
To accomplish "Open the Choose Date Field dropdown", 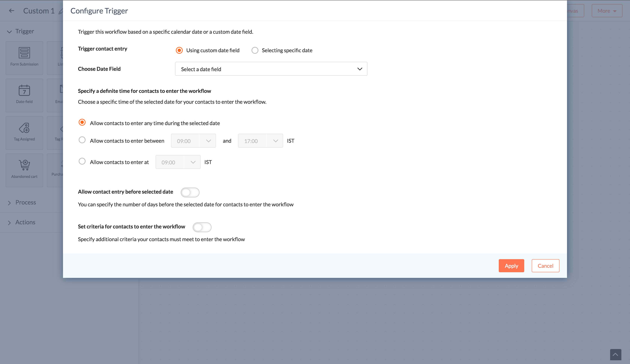I will pyautogui.click(x=271, y=69).
